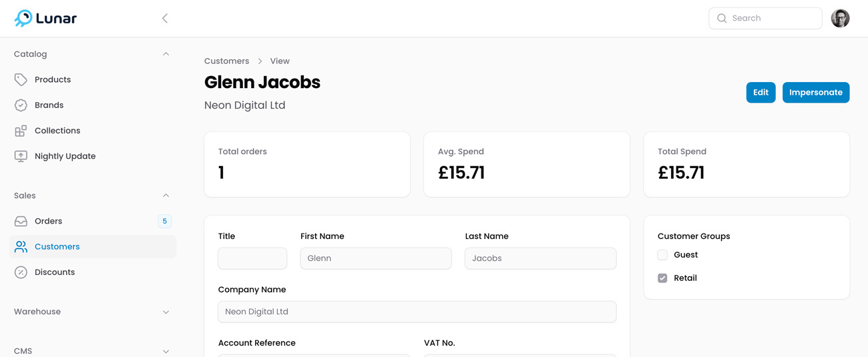This screenshot has width=868, height=357.
Task: Click the Orders inbox icon
Action: [x=21, y=221]
